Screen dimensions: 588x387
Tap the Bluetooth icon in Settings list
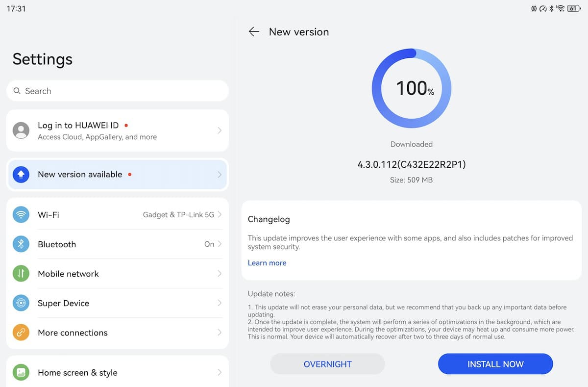pyautogui.click(x=21, y=244)
